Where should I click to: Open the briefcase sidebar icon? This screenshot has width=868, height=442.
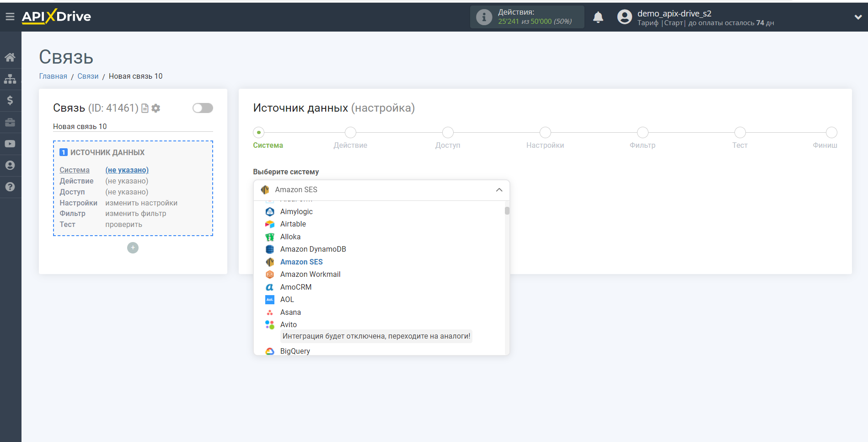10,122
